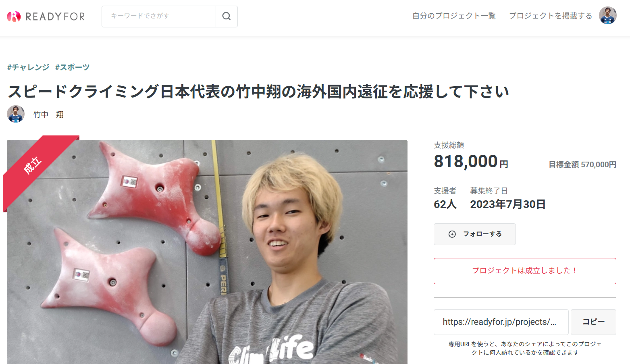This screenshot has height=364, width=630.
Task: Select the #チャレンジ tag
Action: [28, 67]
